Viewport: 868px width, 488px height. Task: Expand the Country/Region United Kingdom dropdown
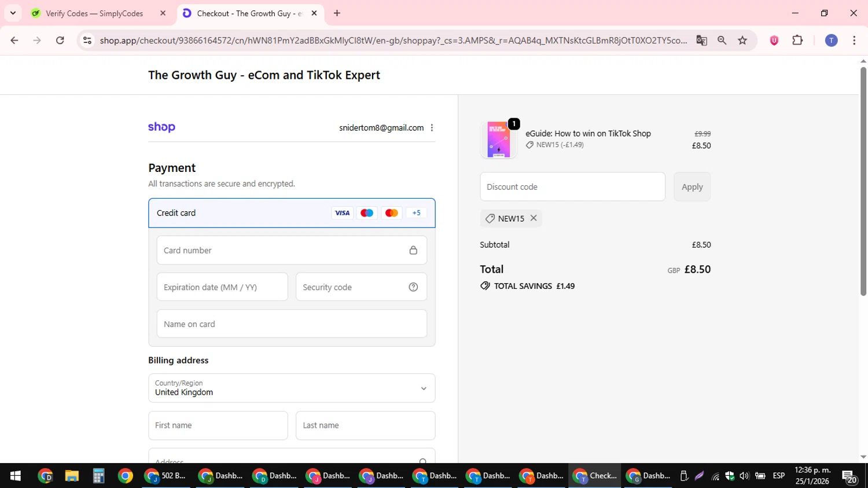(292, 388)
